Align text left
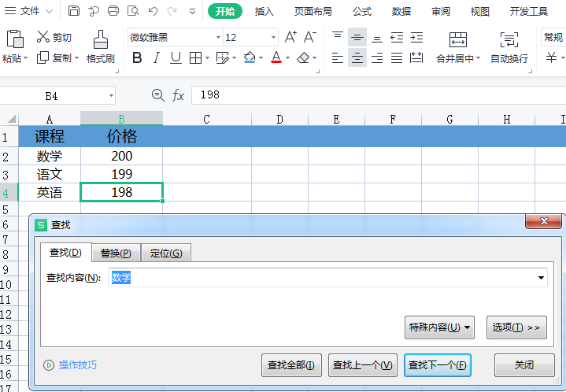The height and width of the screenshot is (392, 566). point(338,57)
